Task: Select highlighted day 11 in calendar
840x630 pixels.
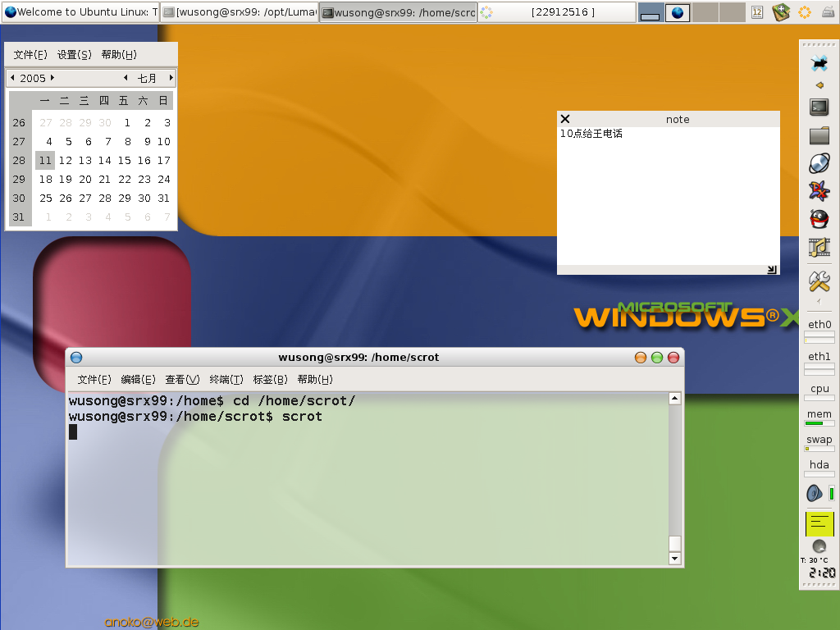Action: 46,160
